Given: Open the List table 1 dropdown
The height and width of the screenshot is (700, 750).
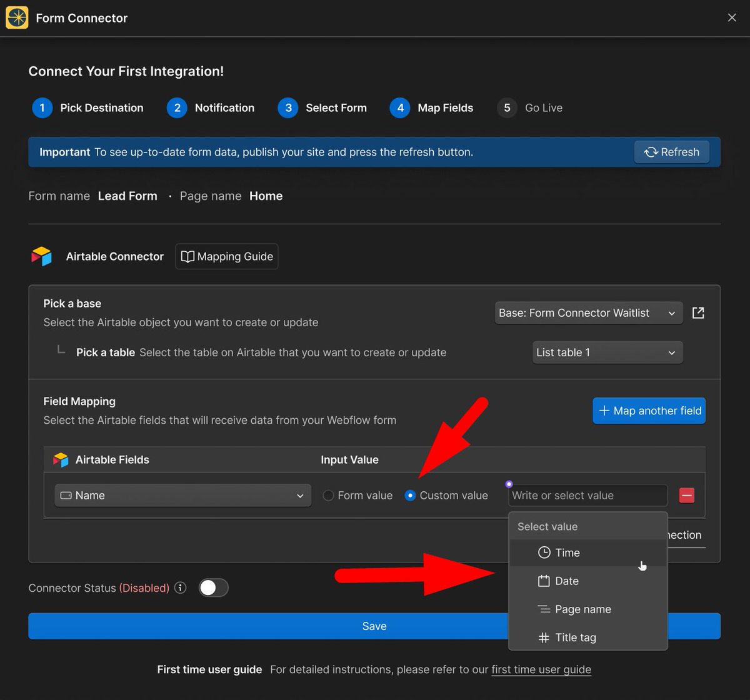Looking at the screenshot, I should point(607,352).
